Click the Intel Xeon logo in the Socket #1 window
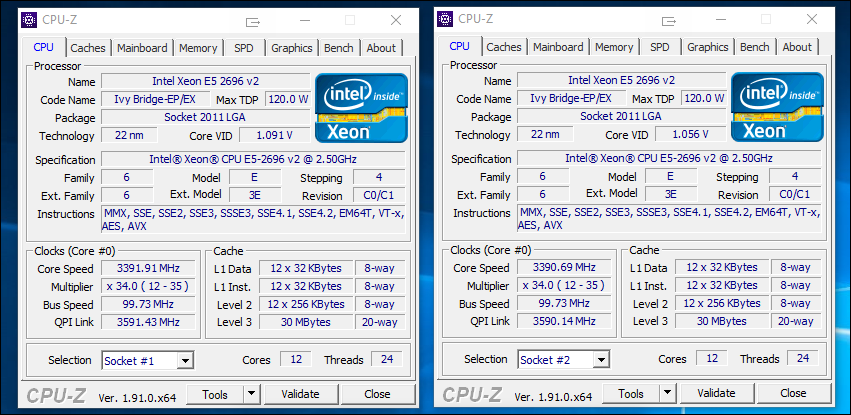 (x=361, y=108)
